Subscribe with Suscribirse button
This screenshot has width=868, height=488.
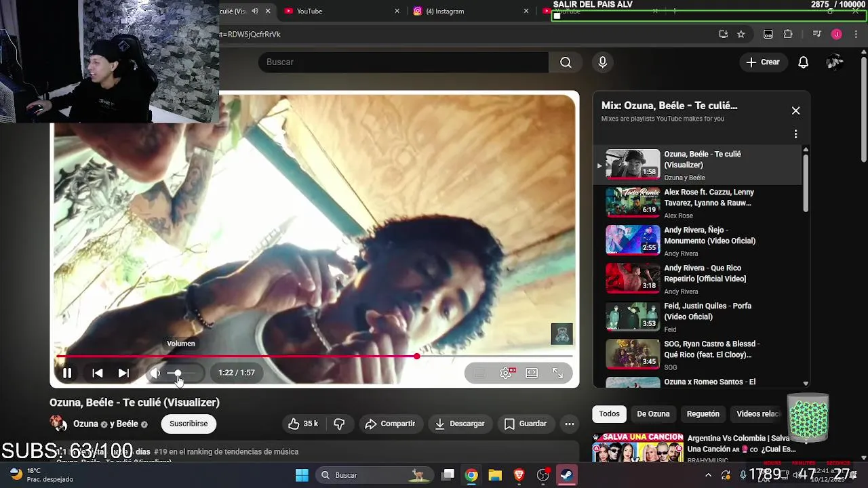coord(189,424)
